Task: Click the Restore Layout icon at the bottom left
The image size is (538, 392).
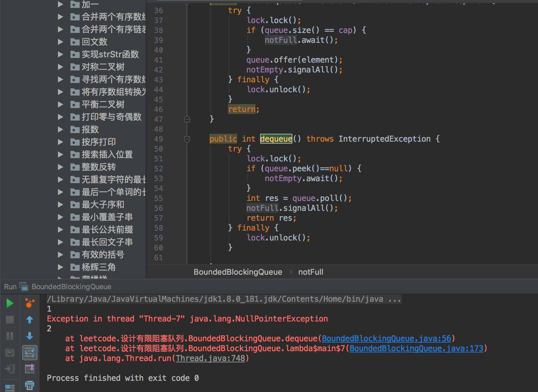Action: point(10,388)
